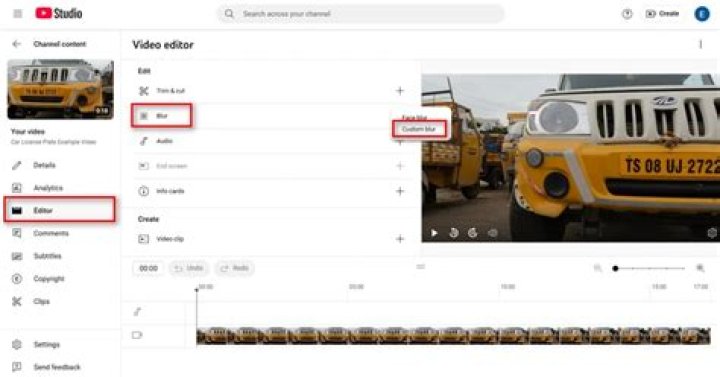Choose Custom blur from the popup

point(419,129)
